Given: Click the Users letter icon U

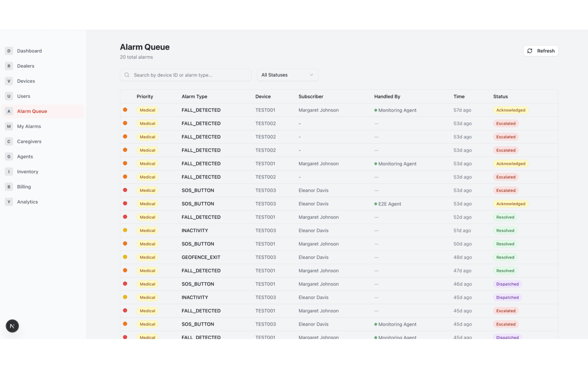Looking at the screenshot, I should (9, 96).
